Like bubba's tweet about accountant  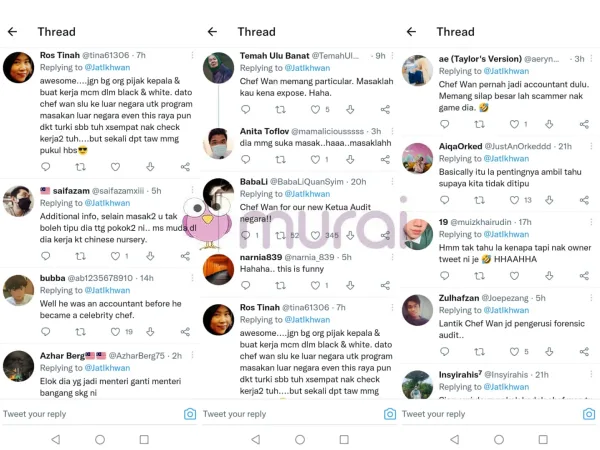click(115, 332)
